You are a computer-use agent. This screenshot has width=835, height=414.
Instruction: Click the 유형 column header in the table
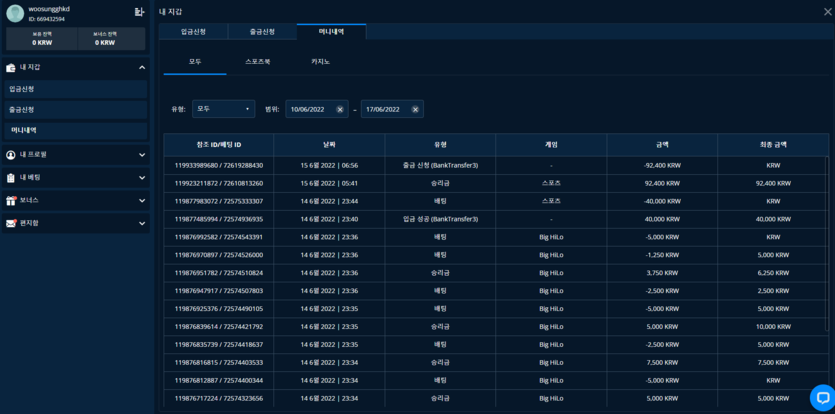tap(440, 145)
